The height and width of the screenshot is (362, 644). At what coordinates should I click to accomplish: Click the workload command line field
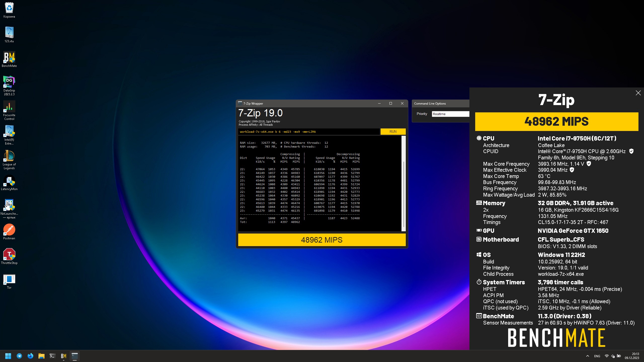tap(309, 131)
